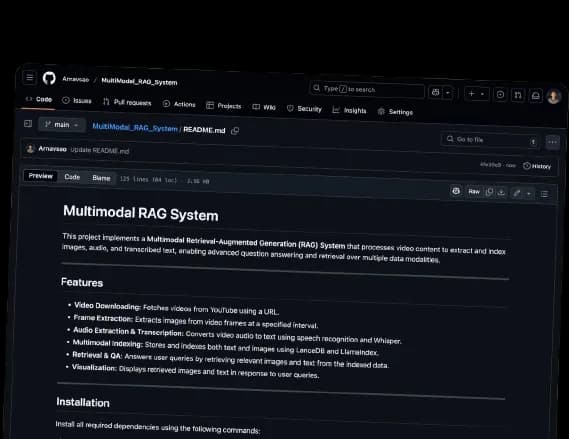Open the outline list icon
Screen dimensions: 569x439
click(x=544, y=194)
